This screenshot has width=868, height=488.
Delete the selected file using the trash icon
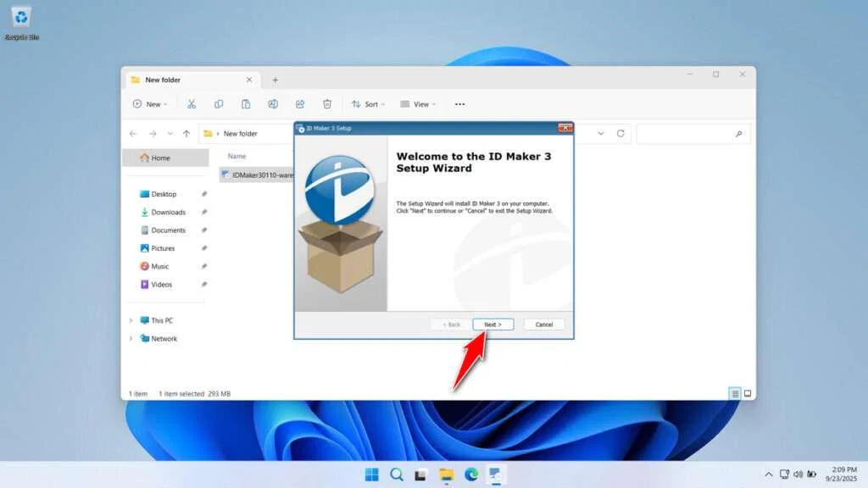tap(327, 103)
